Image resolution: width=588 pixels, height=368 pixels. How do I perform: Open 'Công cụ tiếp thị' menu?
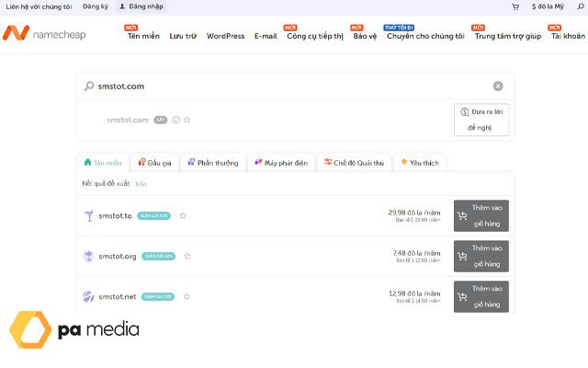[x=315, y=36]
